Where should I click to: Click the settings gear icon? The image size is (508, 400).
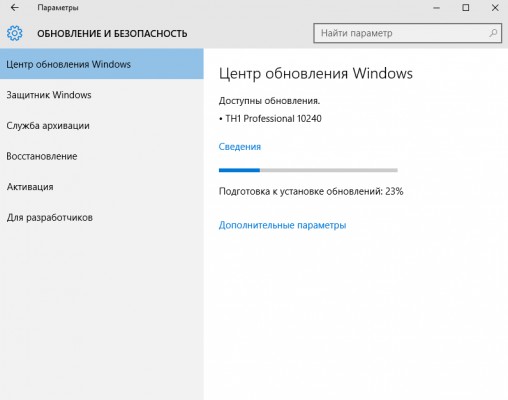pos(15,33)
